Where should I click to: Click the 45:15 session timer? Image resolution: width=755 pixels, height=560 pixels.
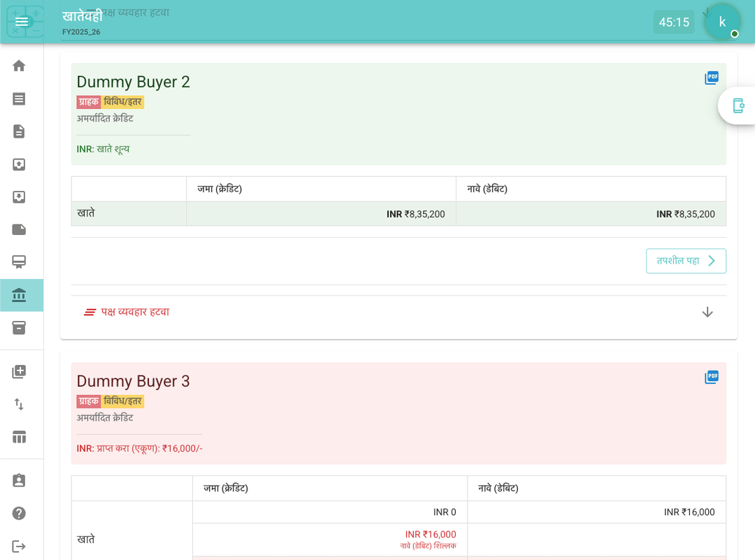click(674, 22)
